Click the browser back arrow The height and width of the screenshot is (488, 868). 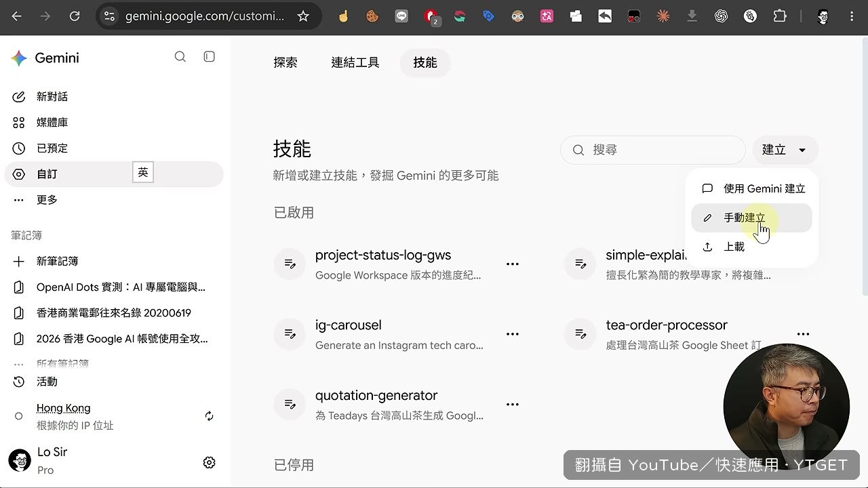[x=17, y=16]
